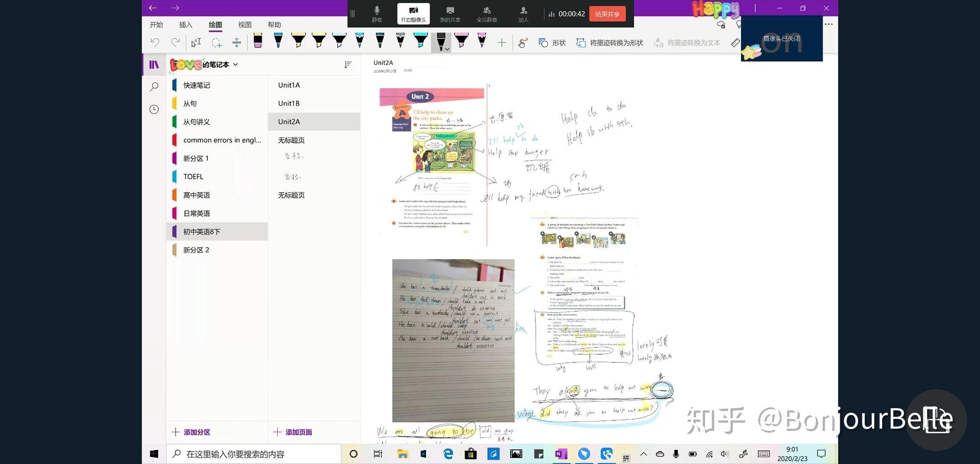Click 将墨迹转换为文本 (Ink to Text)

click(687, 43)
